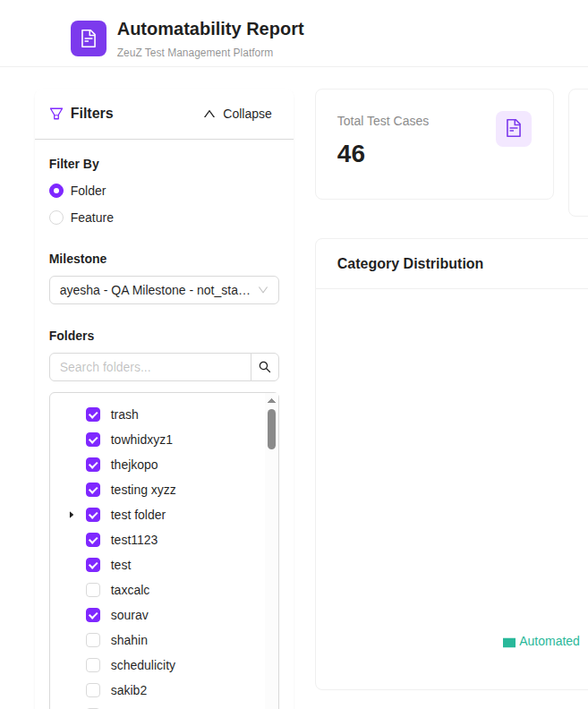
Task: Click the green Automated legend swatch
Action: (x=509, y=642)
